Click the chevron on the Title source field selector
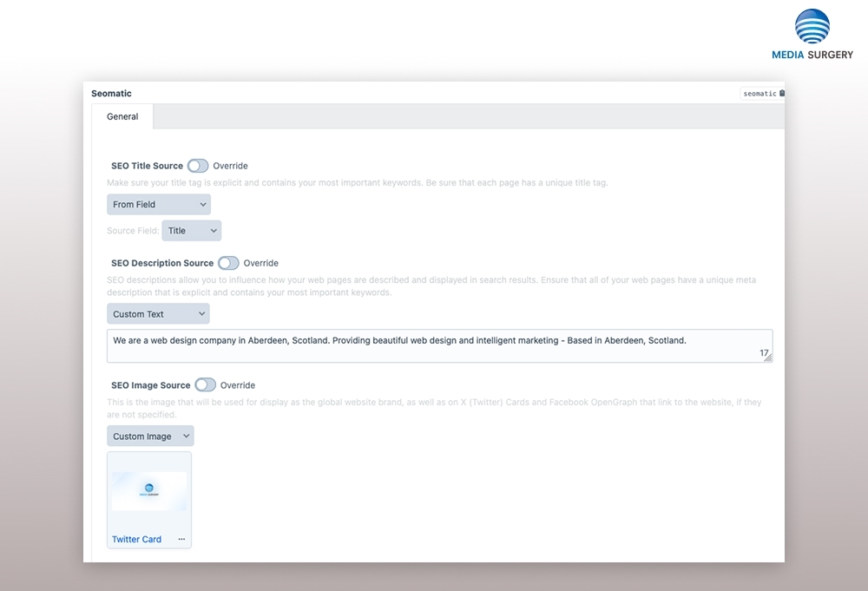The image size is (868, 591). [213, 230]
